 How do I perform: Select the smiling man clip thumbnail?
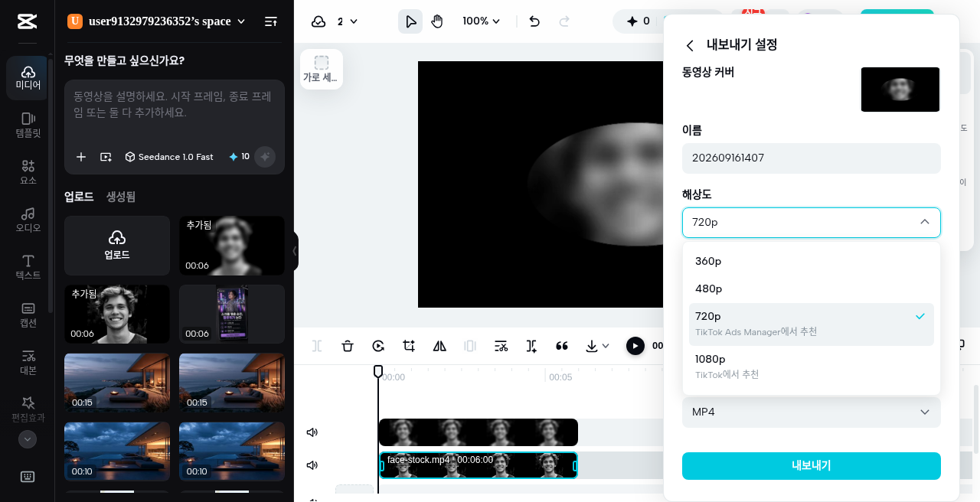(x=117, y=315)
